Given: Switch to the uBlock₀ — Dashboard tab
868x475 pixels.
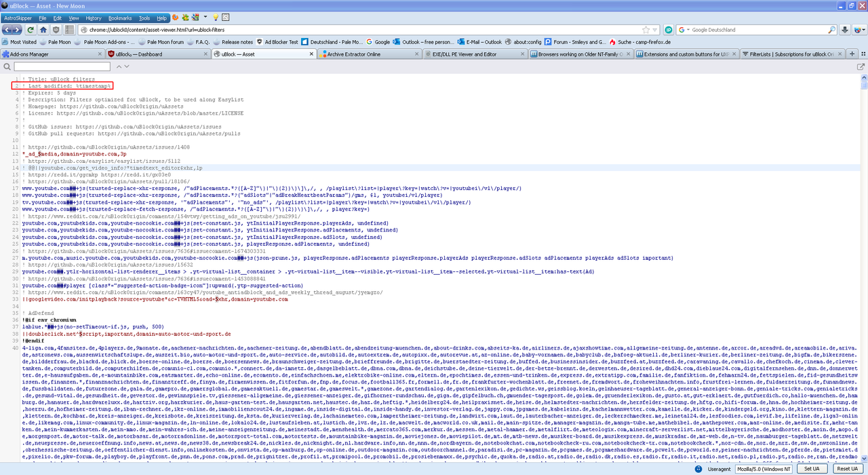Looking at the screenshot, I should coord(158,54).
